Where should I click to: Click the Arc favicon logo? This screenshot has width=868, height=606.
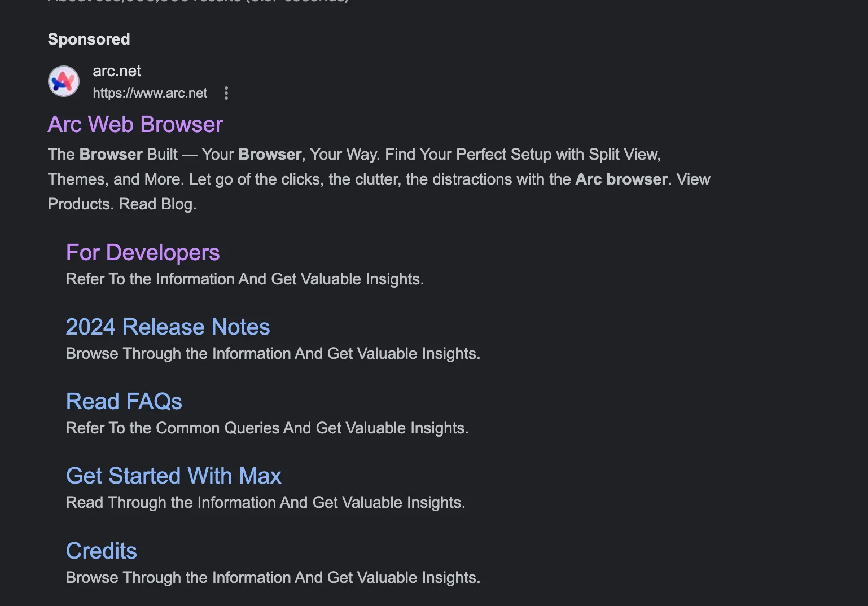64,81
